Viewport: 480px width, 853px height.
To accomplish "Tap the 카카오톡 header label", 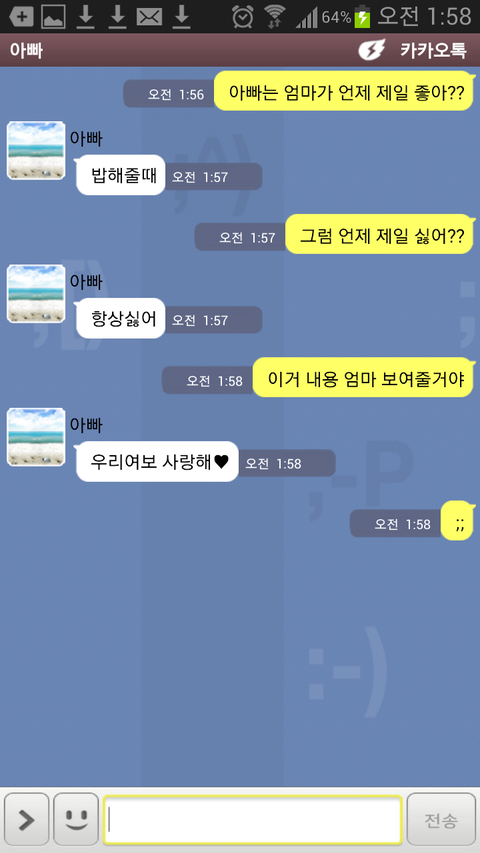I will click(433, 50).
